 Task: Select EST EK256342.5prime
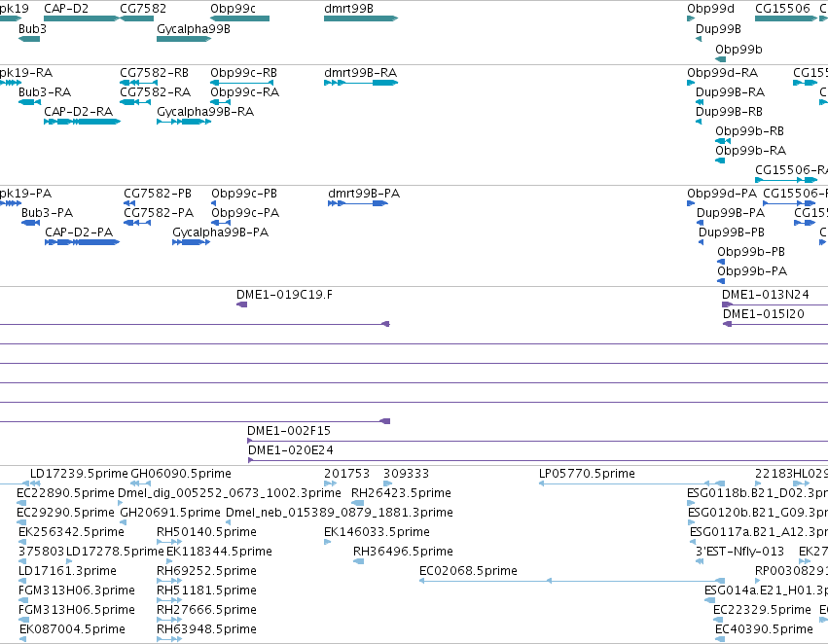tap(21, 542)
